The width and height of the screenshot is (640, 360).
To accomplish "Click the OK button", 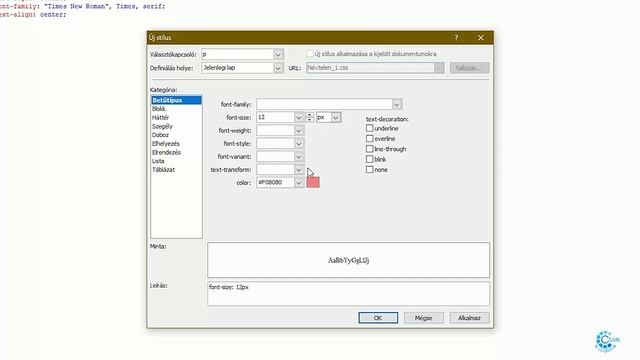I will click(x=378, y=318).
